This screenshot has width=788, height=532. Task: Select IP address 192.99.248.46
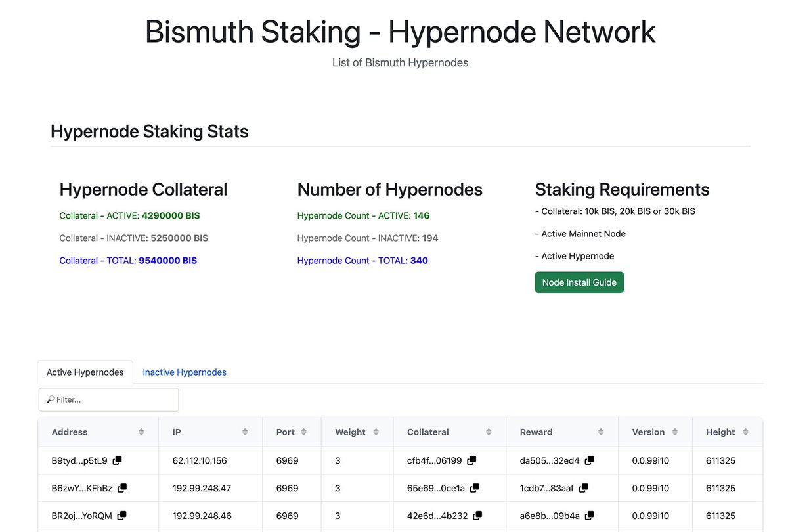click(x=202, y=516)
